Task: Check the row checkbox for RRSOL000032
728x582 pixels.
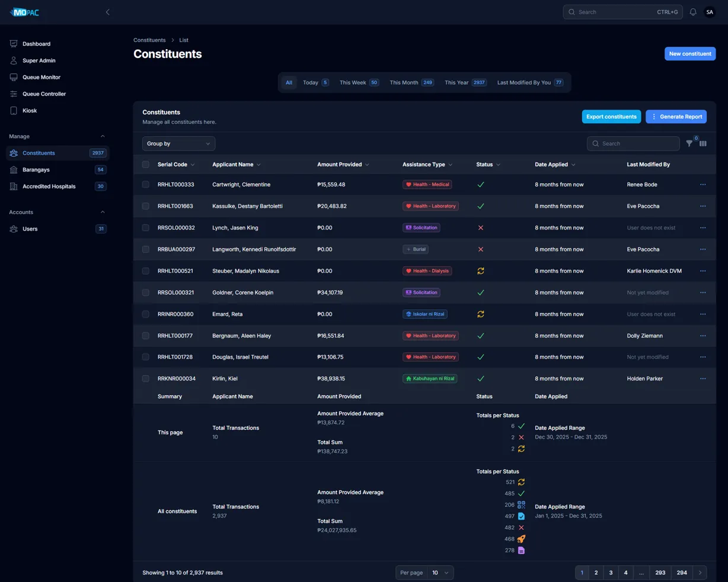Action: tap(146, 228)
